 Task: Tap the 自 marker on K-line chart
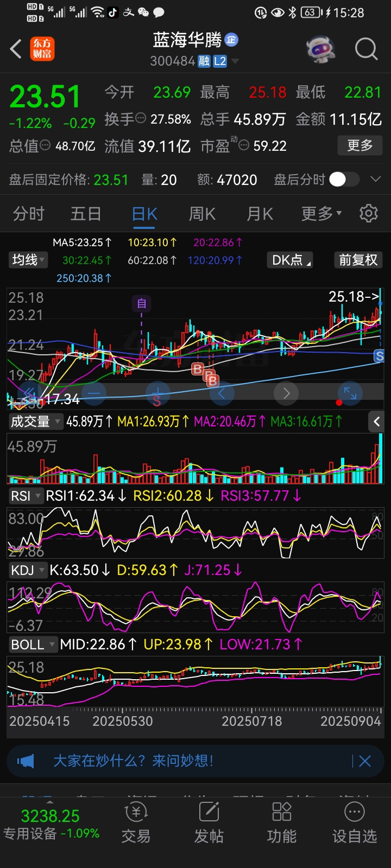click(x=142, y=303)
